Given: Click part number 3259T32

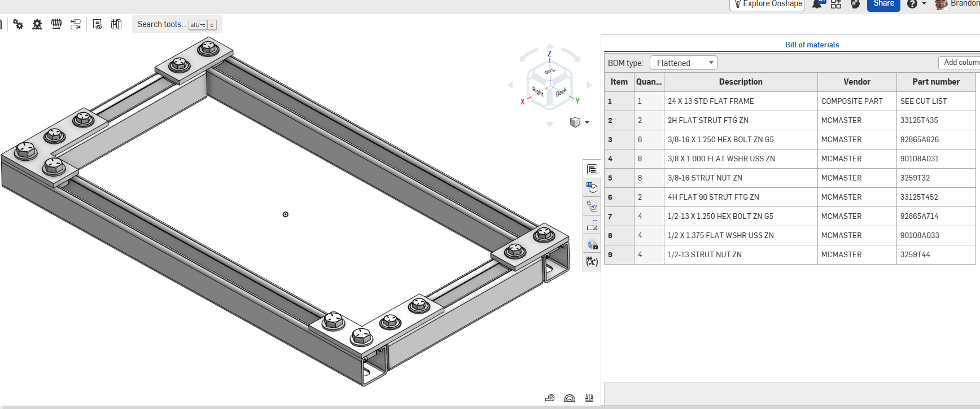Looking at the screenshot, I should coord(936,178).
